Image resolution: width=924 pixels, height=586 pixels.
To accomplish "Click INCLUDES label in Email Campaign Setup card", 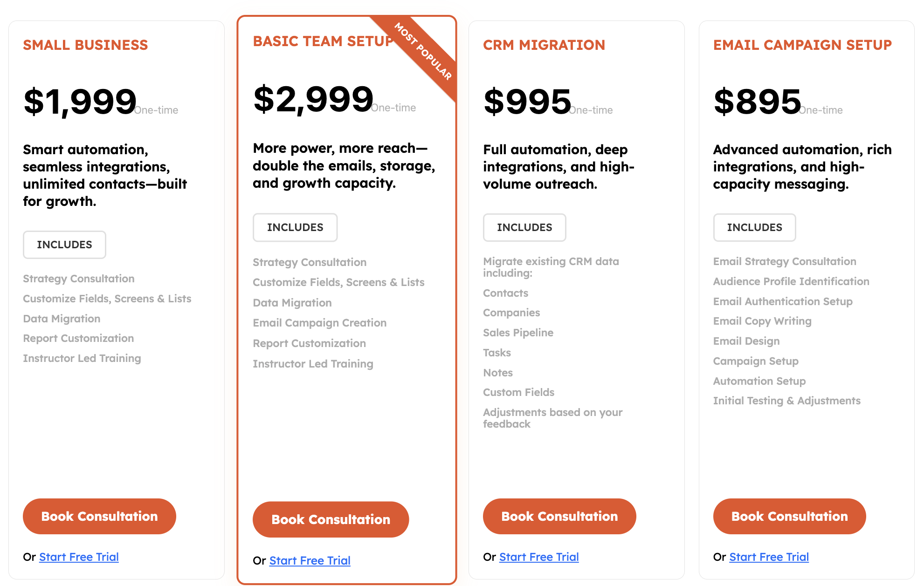I will click(754, 227).
